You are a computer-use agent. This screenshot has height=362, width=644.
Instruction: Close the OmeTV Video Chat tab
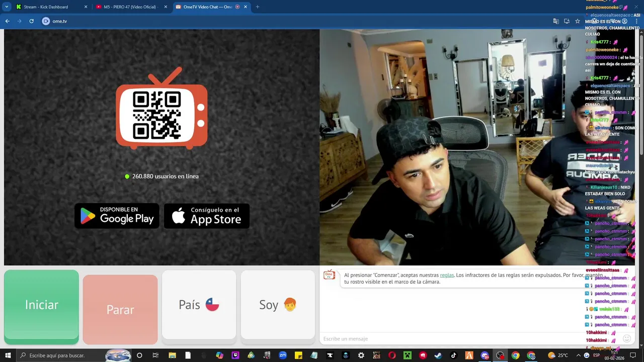click(x=246, y=7)
